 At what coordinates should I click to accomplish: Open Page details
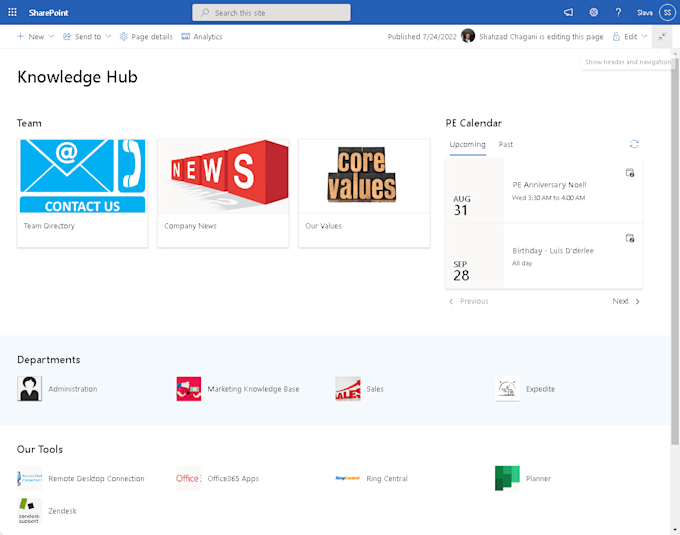pyautogui.click(x=146, y=36)
